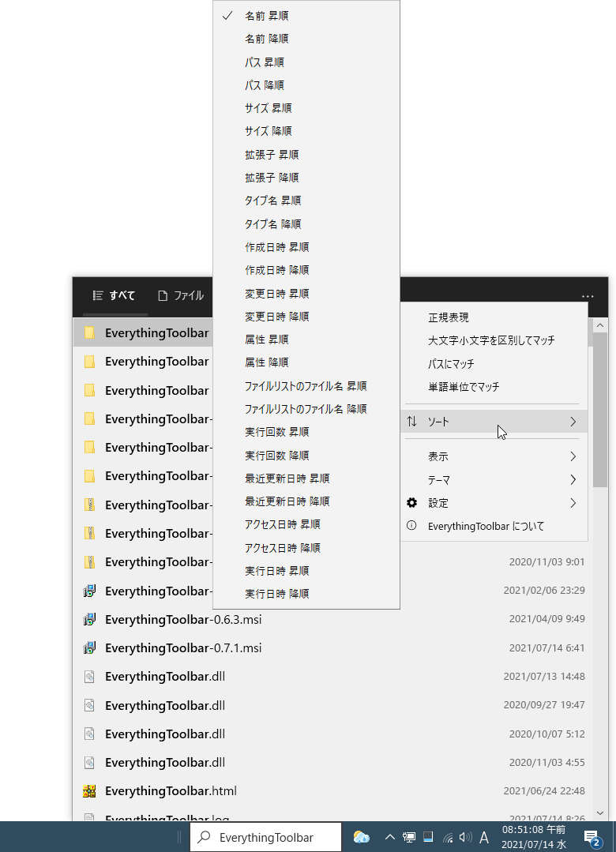The height and width of the screenshot is (852, 616).
Task: Click the zip archive icon dated 2020/11/03 9:01
Action: [x=90, y=562]
